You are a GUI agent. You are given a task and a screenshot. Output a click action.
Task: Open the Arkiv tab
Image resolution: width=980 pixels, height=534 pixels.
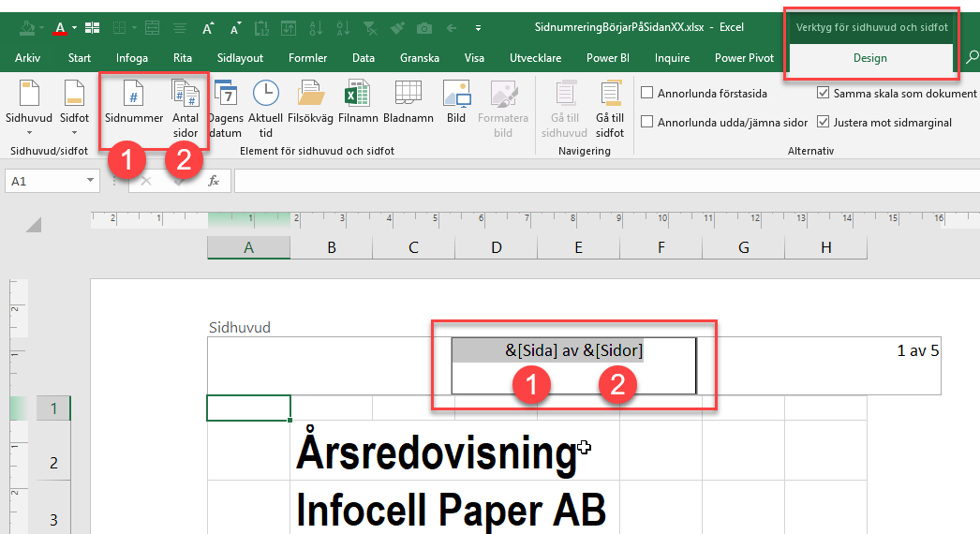[27, 57]
